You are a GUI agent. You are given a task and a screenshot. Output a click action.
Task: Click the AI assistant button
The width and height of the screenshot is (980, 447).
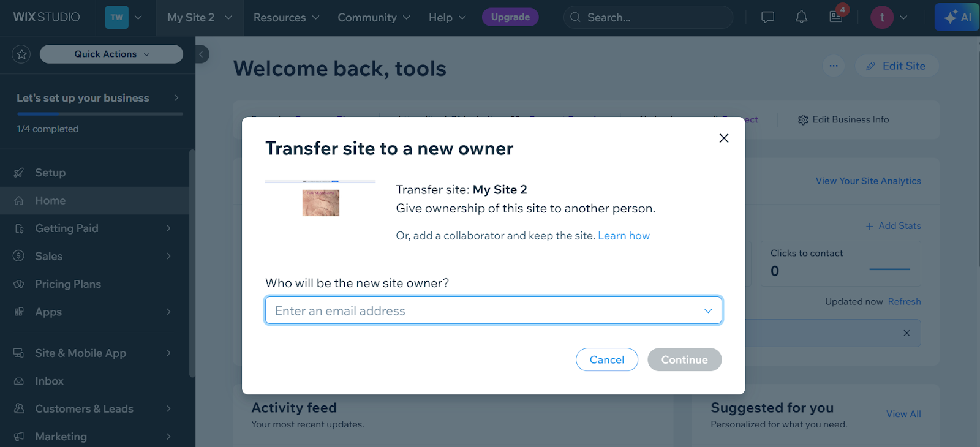957,17
